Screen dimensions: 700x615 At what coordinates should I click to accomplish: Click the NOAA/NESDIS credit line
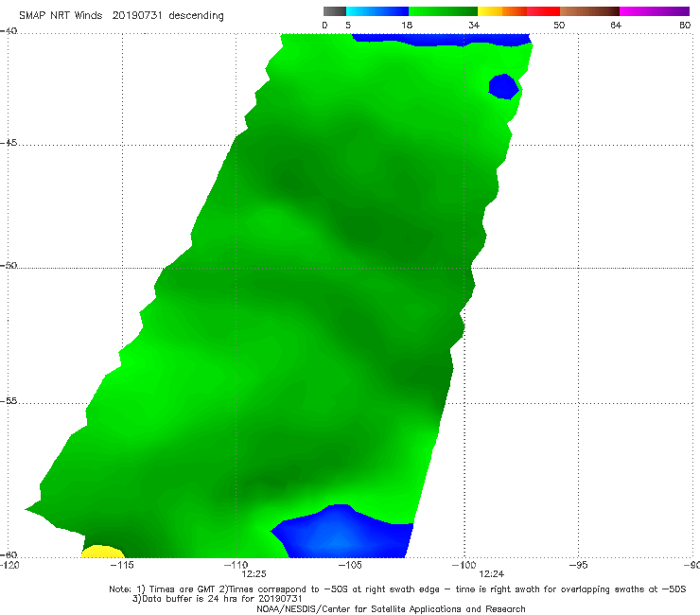[391, 609]
